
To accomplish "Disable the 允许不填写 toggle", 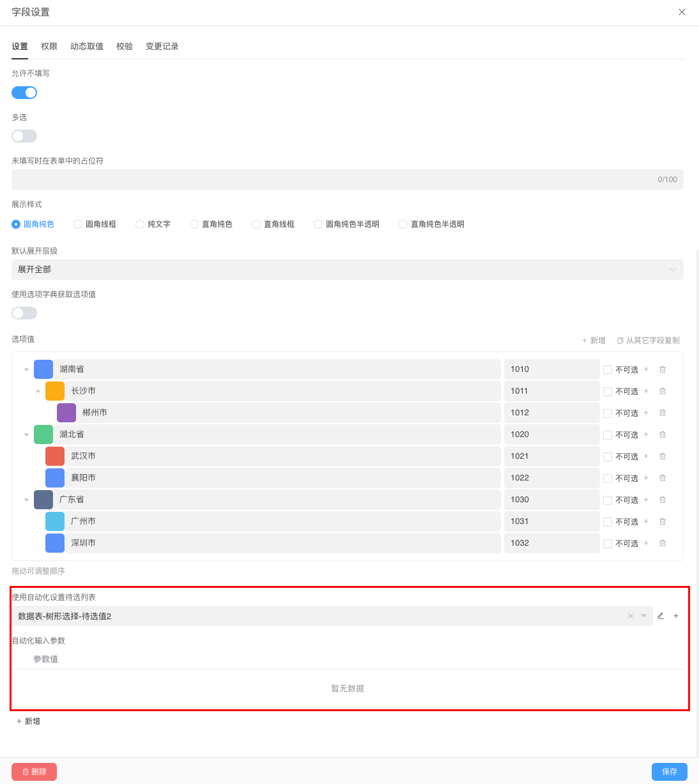I will pos(24,93).
